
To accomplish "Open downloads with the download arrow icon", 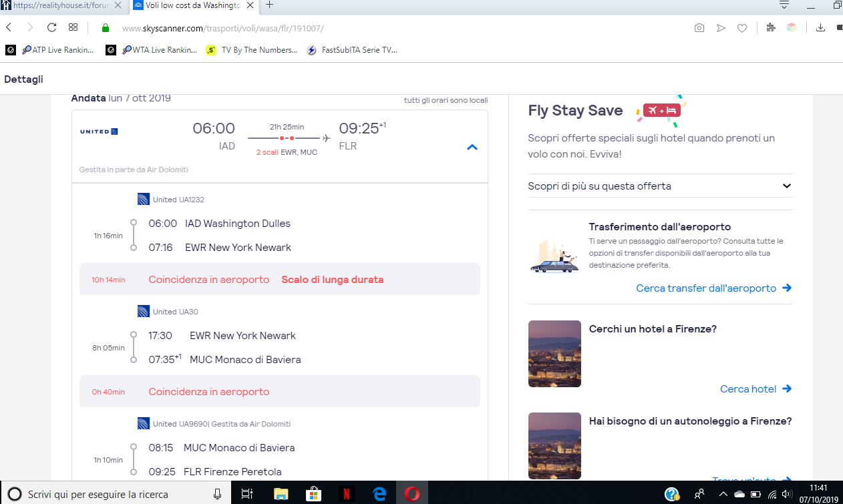I will (821, 27).
